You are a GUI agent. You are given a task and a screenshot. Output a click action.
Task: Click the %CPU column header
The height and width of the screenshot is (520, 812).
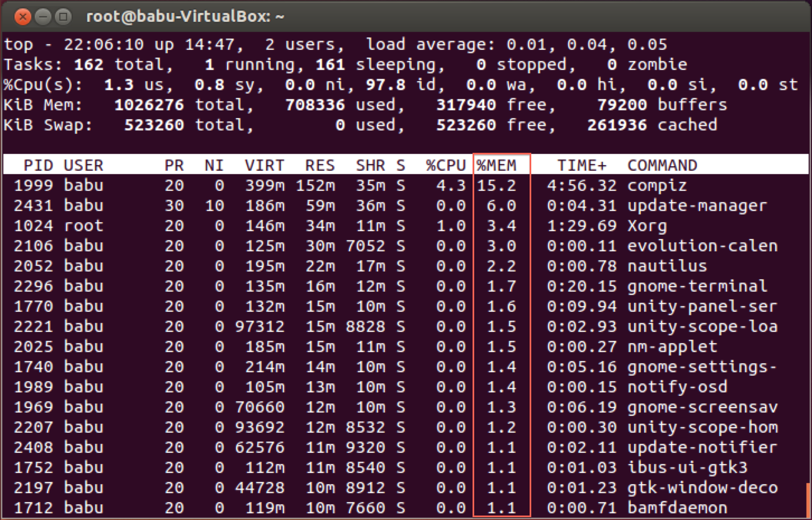point(447,165)
